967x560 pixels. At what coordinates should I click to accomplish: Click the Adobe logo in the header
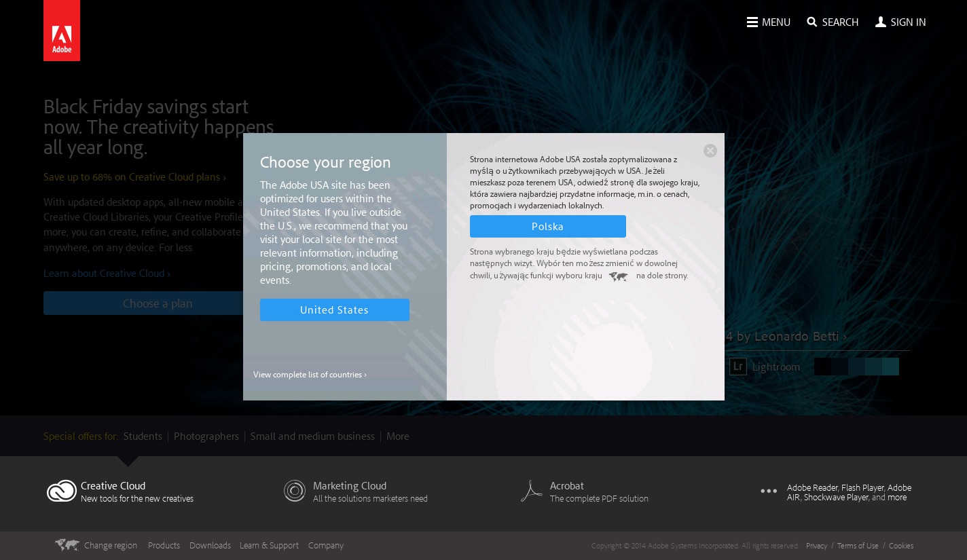[x=62, y=31]
